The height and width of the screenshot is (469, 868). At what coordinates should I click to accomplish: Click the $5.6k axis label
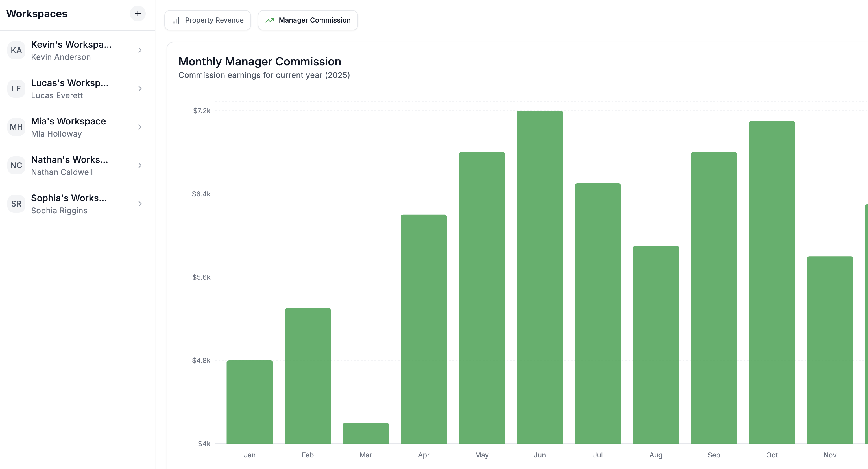pos(201,277)
